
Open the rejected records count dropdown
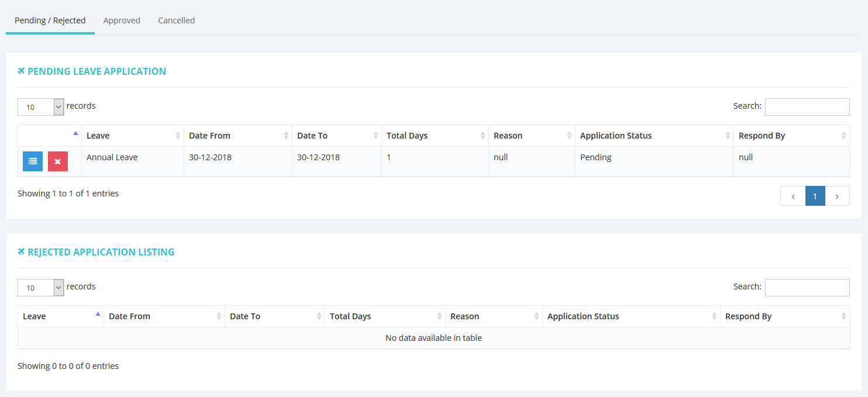pyautogui.click(x=40, y=288)
